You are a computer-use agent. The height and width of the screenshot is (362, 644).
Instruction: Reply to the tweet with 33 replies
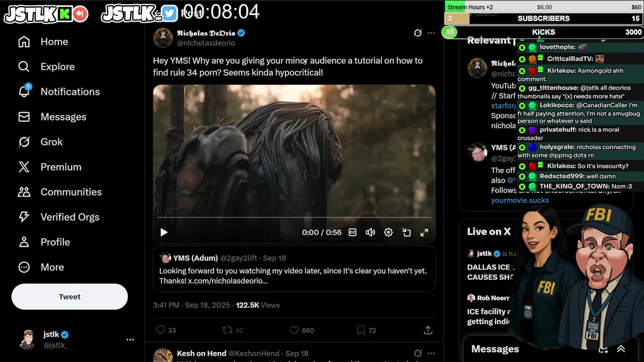[166, 330]
